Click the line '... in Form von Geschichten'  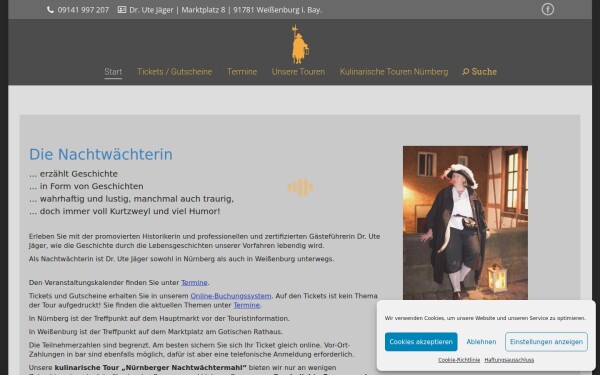pos(86,186)
